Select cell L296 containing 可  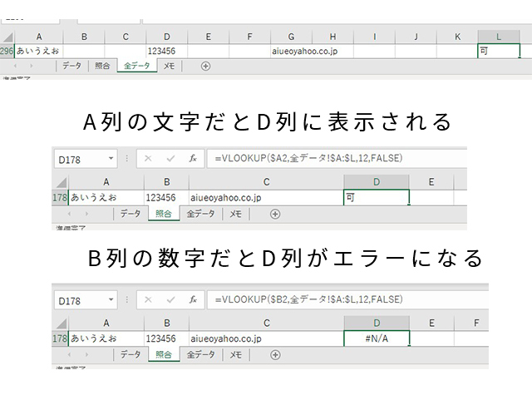tap(499, 51)
